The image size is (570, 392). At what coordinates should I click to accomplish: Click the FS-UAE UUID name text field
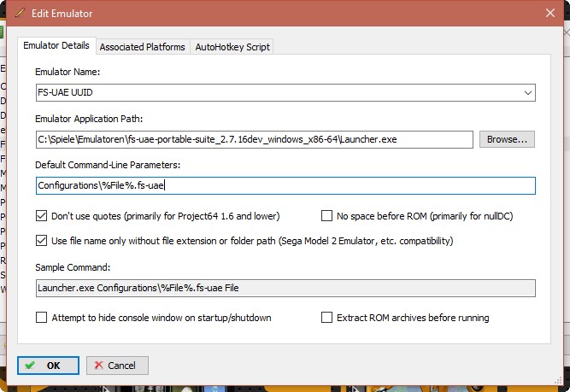click(273, 92)
